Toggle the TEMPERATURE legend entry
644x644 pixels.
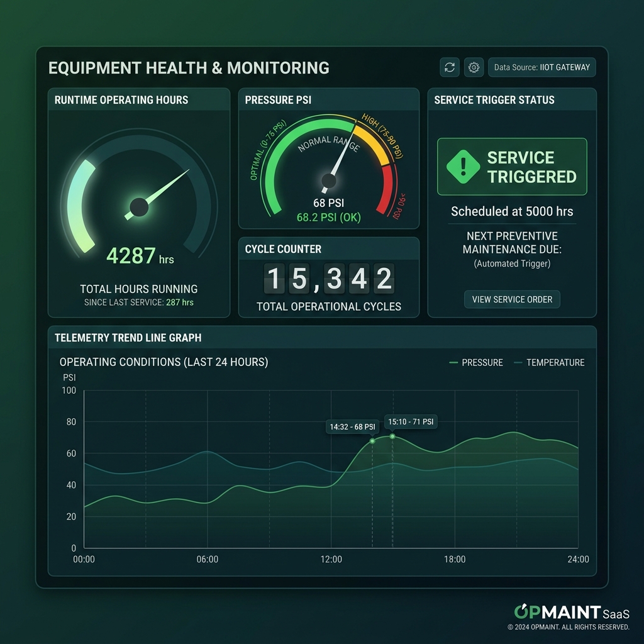(550, 363)
